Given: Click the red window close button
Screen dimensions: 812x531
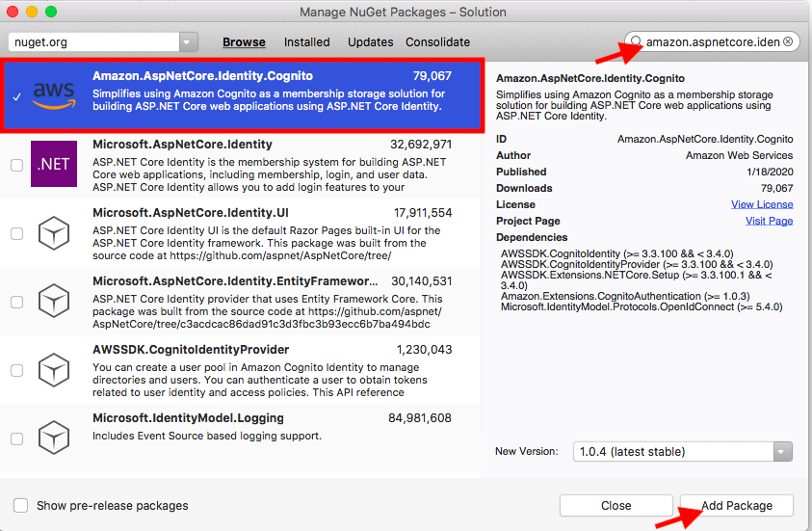Looking at the screenshot, I should (13, 12).
